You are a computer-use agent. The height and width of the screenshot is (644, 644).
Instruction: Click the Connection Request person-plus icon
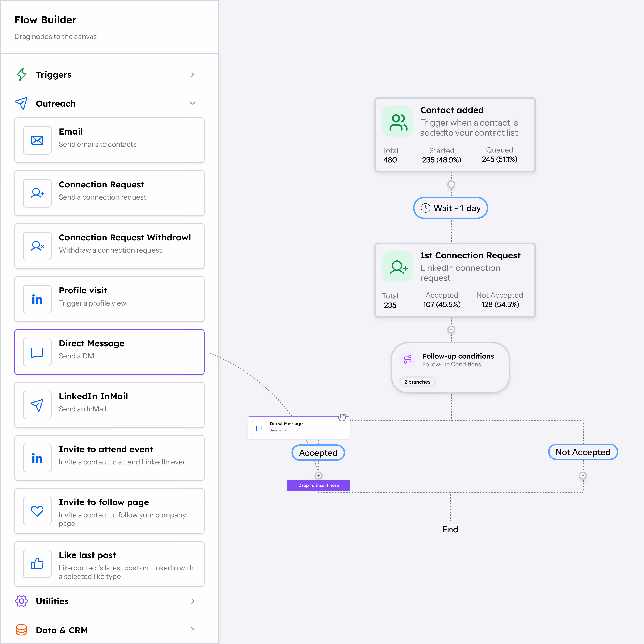(37, 193)
